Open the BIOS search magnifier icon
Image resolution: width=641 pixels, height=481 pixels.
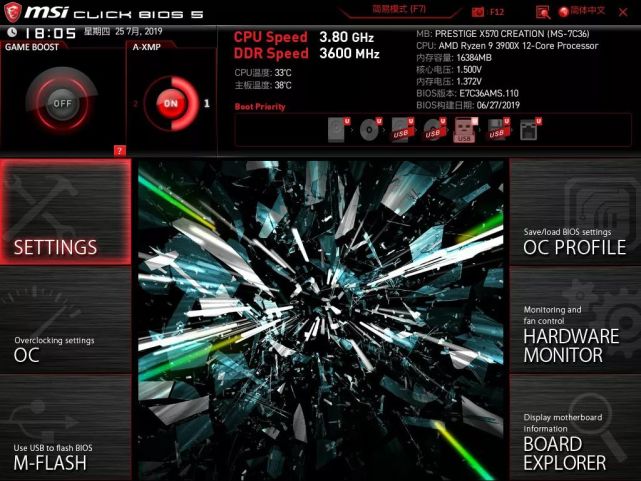pyautogui.click(x=543, y=12)
